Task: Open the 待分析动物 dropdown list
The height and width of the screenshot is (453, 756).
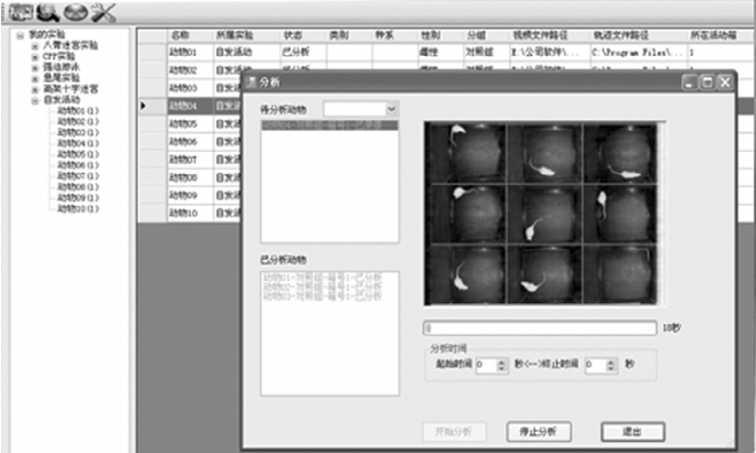Action: click(x=392, y=109)
